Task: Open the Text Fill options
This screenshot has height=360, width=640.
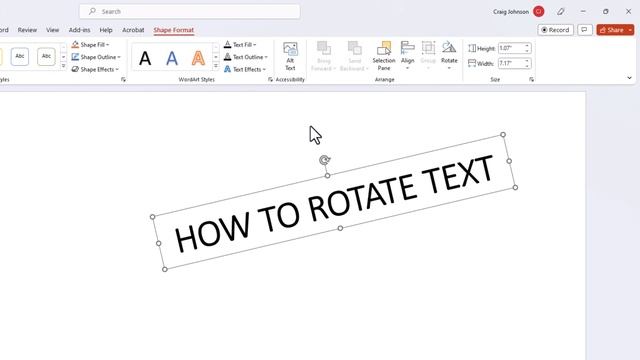Action: click(x=240, y=44)
